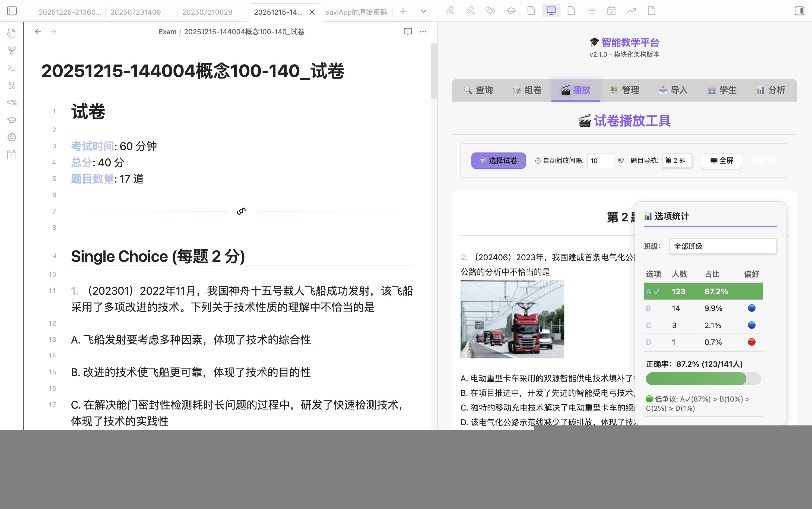The height and width of the screenshot is (509, 812).
Task: Open the note's more options menu
Action: [x=423, y=31]
